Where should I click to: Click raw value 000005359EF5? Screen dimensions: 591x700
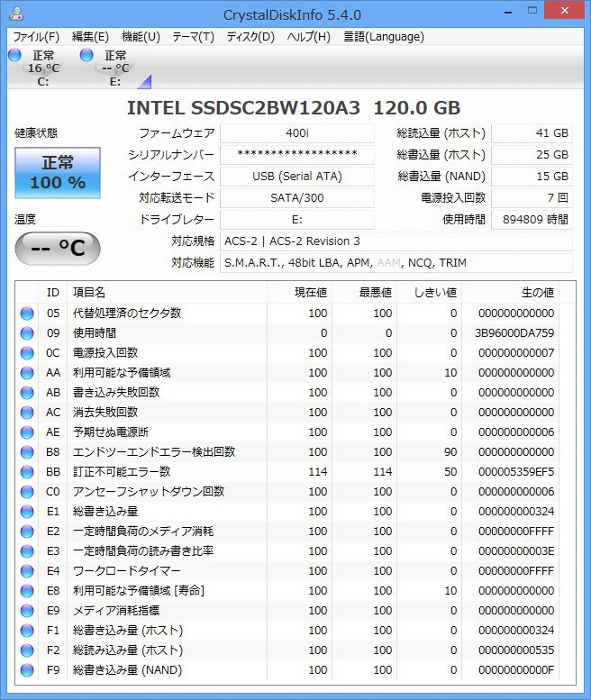pos(516,472)
